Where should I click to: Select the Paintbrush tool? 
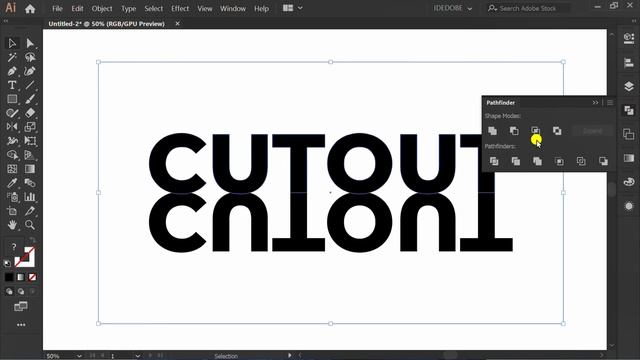[x=30, y=99]
